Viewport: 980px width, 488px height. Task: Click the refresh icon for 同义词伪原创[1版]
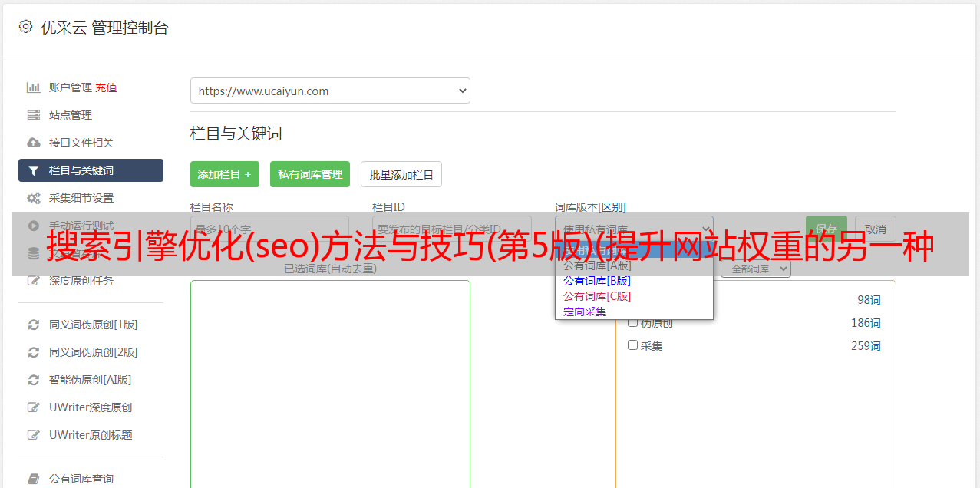33,325
